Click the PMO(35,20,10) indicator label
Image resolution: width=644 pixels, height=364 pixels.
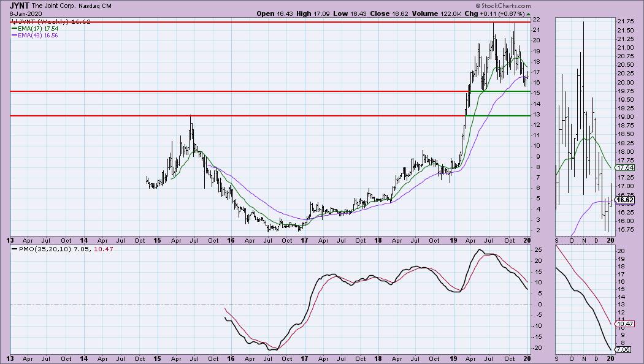(x=45, y=249)
